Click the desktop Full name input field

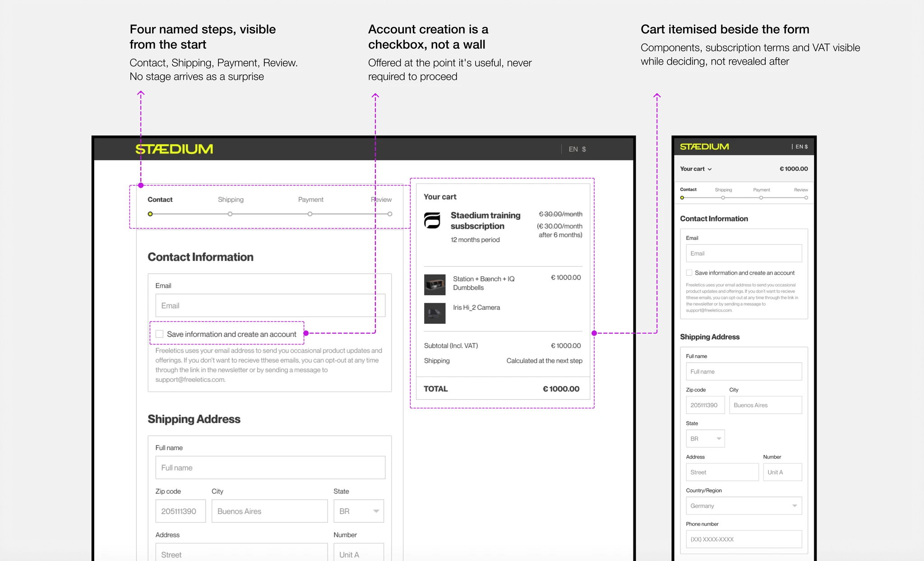coord(270,467)
